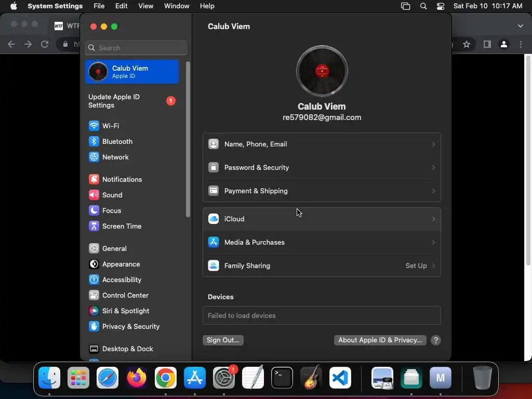The width and height of the screenshot is (532, 399).
Task: Open iCloud settings row
Action: (x=322, y=219)
